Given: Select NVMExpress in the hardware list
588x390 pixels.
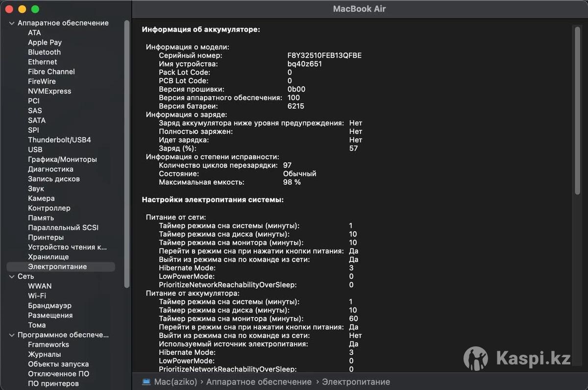Looking at the screenshot, I should [x=49, y=91].
